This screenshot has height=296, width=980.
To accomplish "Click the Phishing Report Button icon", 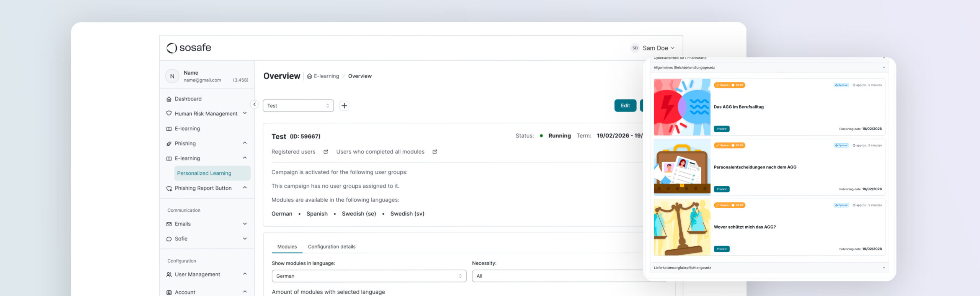I will 169,188.
